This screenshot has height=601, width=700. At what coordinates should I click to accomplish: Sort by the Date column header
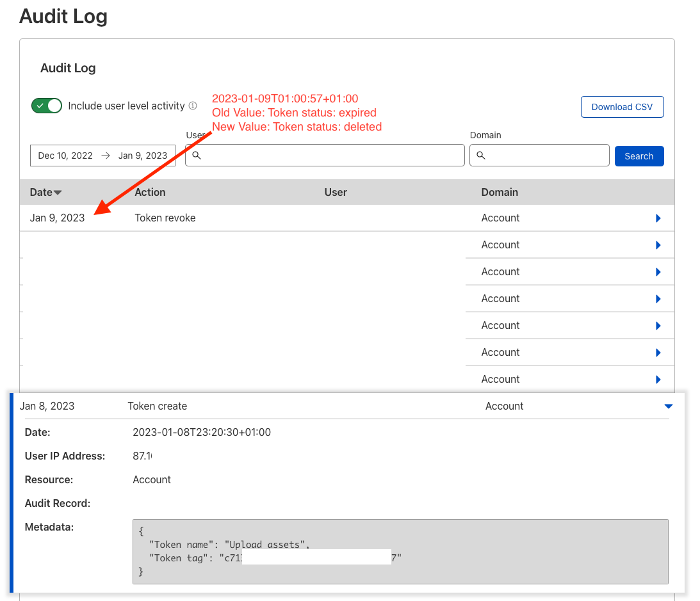coord(45,192)
